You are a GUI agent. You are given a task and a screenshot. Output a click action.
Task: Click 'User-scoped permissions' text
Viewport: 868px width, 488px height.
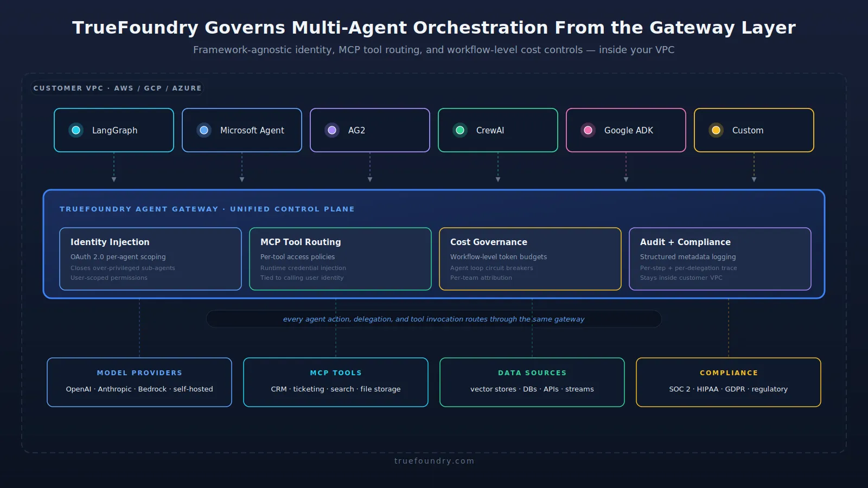tap(109, 278)
